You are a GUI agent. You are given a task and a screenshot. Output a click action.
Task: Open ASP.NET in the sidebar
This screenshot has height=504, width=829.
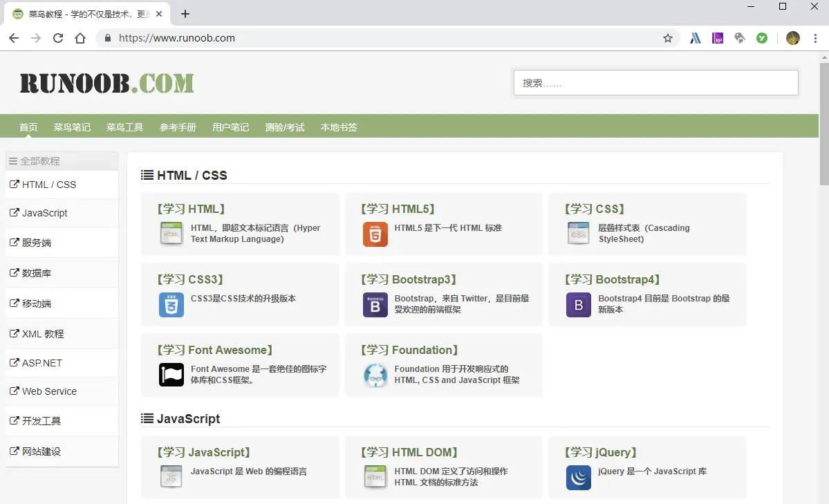coord(62,363)
